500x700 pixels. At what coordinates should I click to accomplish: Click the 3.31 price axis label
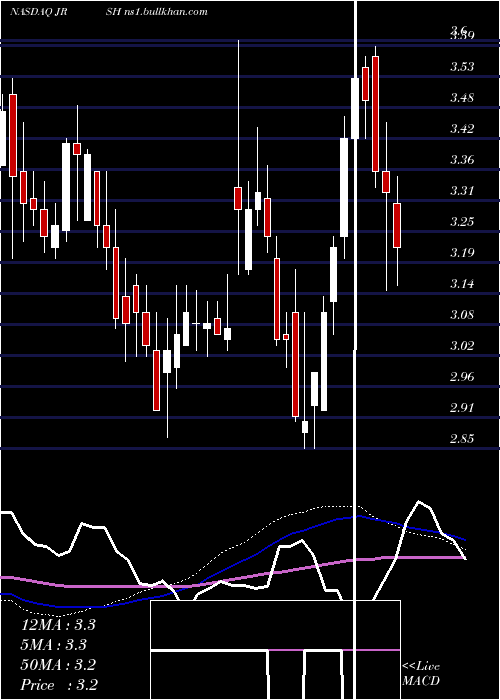[462, 191]
